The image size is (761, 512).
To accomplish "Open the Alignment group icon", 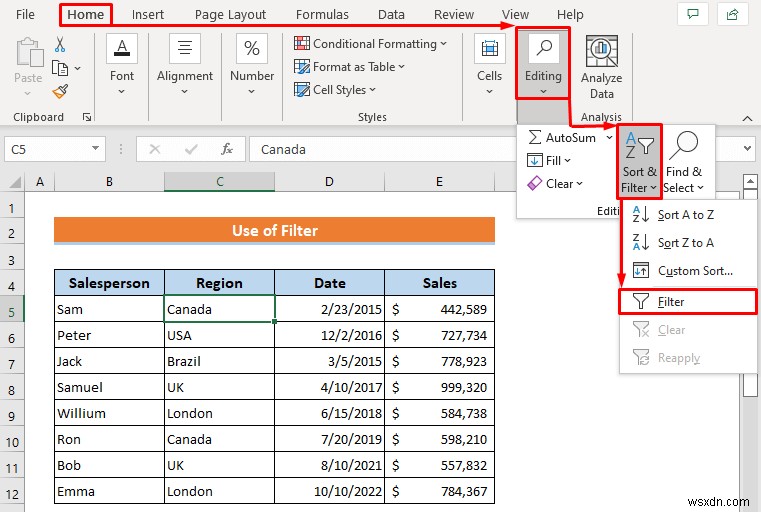I will [x=184, y=49].
